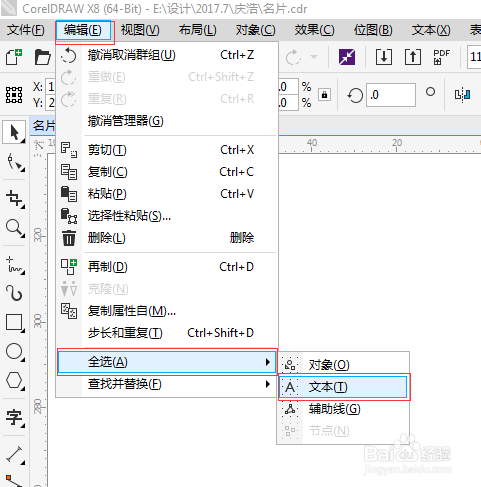Screen dimensions: 481x487
Task: Open the 位图(B) menu
Action: (x=373, y=30)
